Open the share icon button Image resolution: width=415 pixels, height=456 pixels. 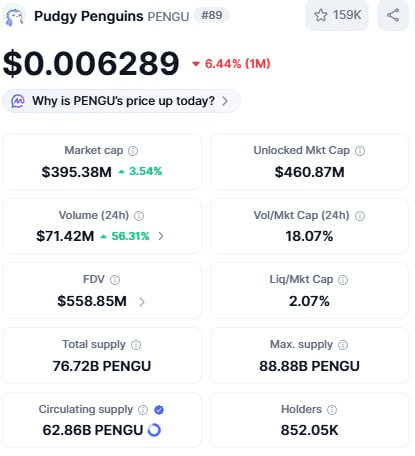coord(393,15)
